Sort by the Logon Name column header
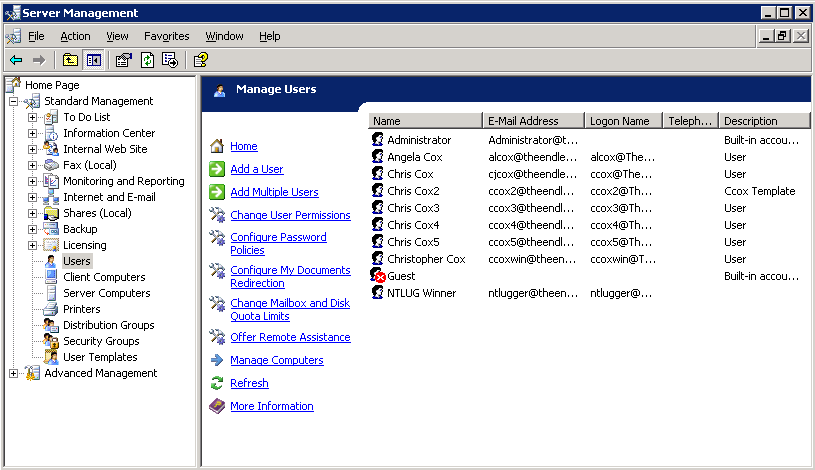 tap(623, 121)
